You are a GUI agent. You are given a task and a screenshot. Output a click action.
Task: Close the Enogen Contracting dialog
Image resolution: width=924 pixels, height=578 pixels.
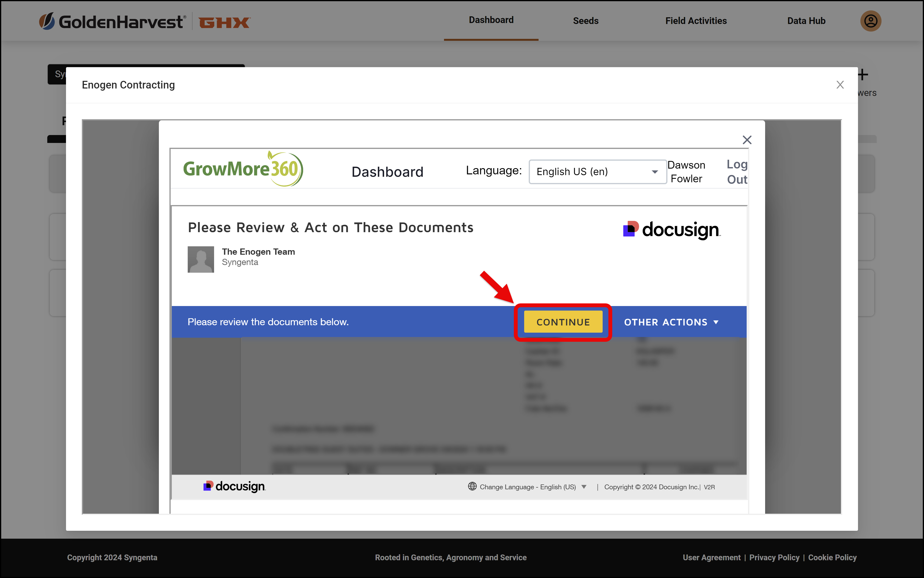840,84
